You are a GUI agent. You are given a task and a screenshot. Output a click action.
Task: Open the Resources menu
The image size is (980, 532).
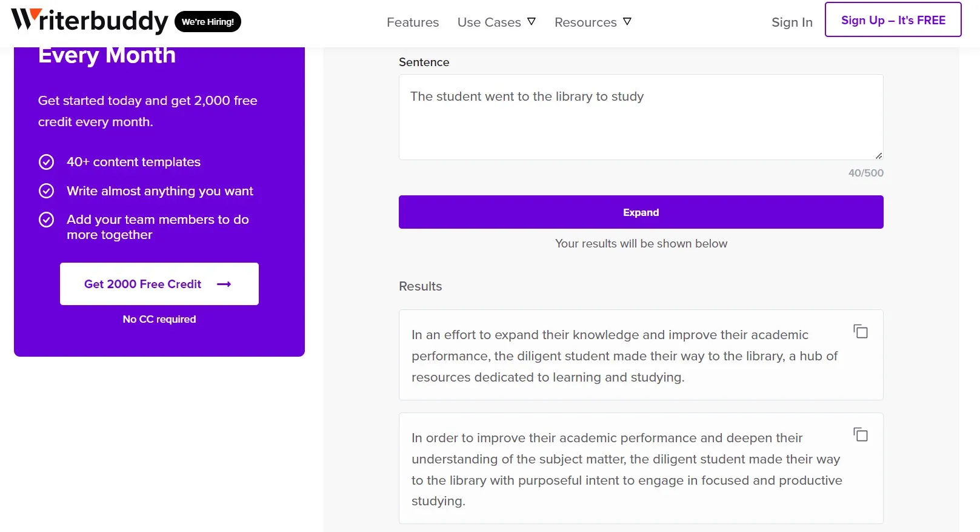[585, 22]
